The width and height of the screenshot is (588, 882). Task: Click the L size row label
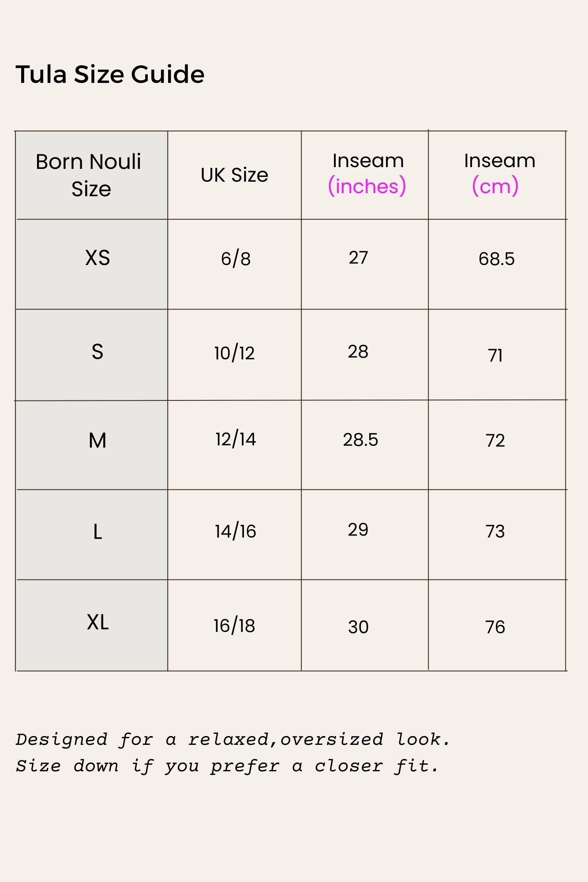pyautogui.click(x=97, y=531)
